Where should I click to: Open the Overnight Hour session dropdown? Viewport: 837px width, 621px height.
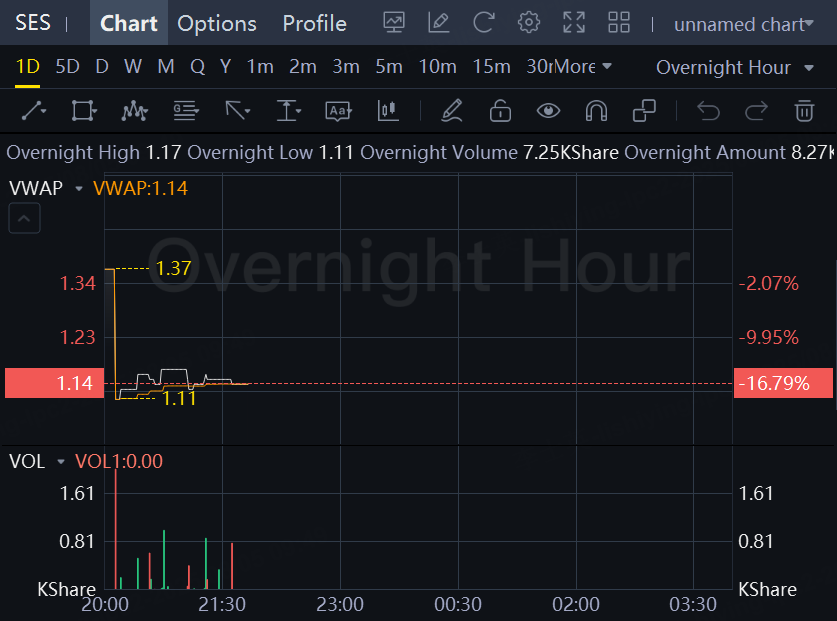point(736,67)
